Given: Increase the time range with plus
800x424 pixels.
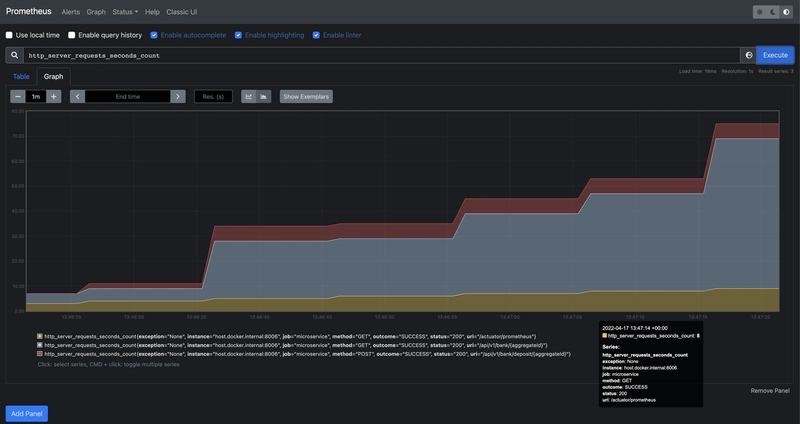Looking at the screenshot, I should click(x=53, y=96).
